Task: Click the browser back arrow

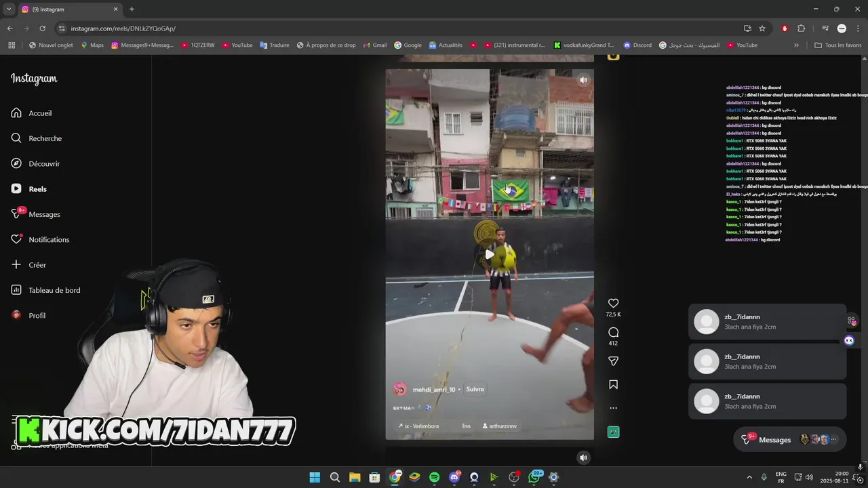Action: [9, 28]
